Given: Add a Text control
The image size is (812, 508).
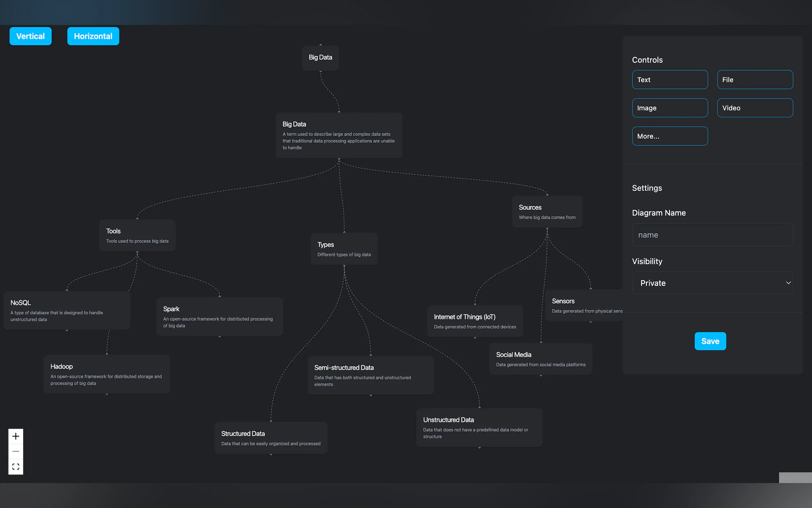Looking at the screenshot, I should coord(670,80).
